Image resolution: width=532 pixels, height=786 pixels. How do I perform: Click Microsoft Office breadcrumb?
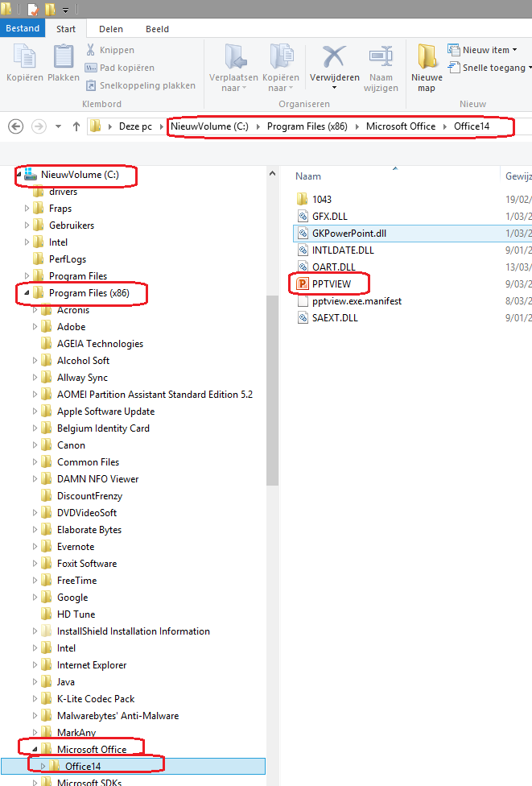coord(401,126)
